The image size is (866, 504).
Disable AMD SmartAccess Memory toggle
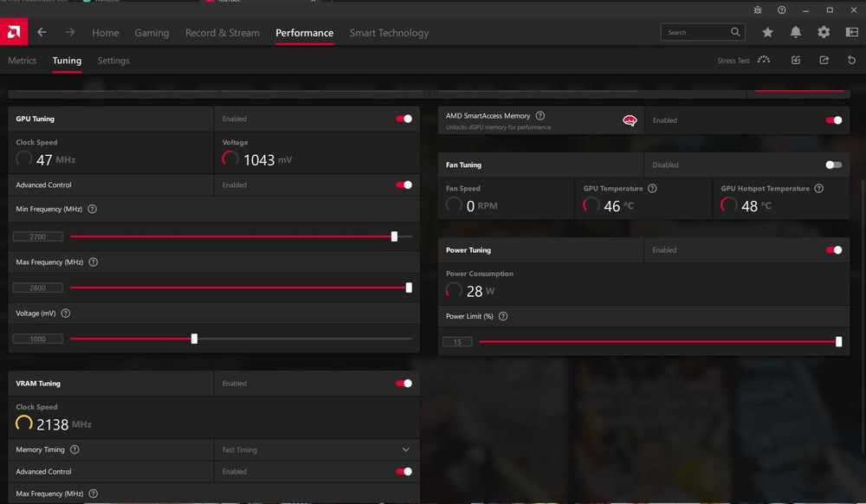point(833,120)
